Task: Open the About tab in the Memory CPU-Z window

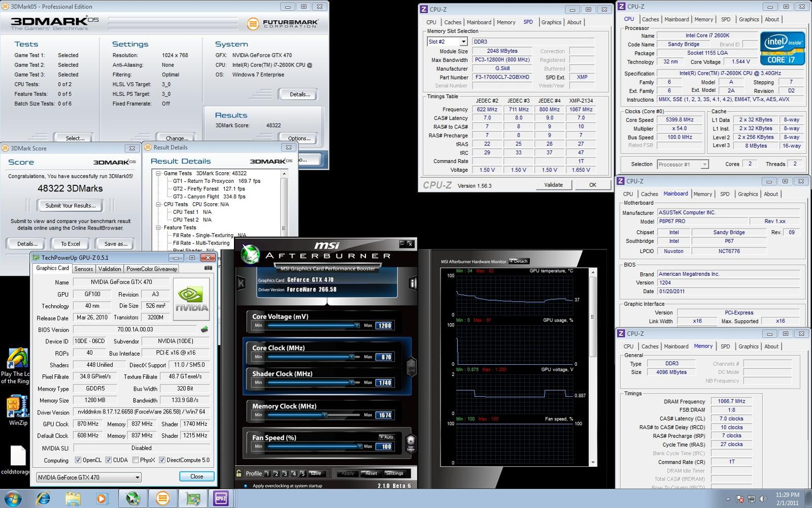Action: [x=771, y=346]
